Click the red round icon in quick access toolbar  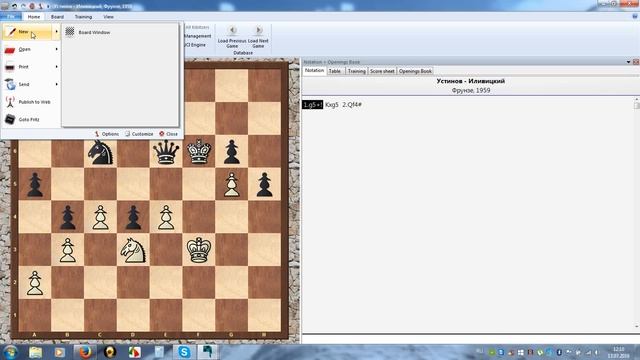click(32, 6)
